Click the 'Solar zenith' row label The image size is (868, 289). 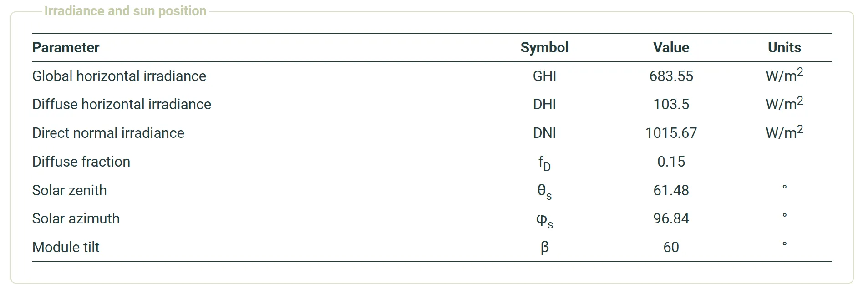click(x=69, y=190)
